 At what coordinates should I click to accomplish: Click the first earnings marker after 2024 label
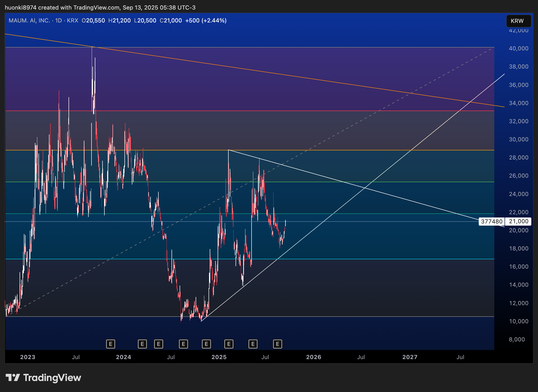[142, 344]
